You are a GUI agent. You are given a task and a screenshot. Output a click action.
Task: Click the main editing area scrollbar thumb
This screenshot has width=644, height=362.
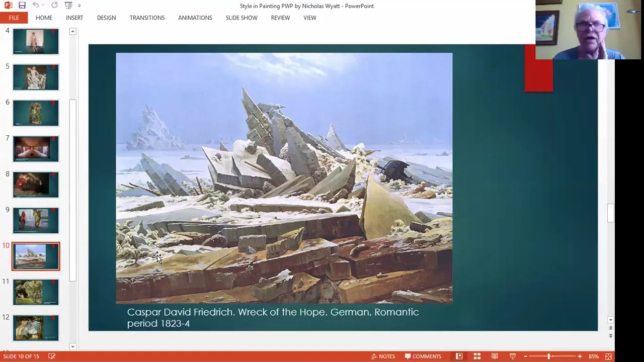coord(610,213)
